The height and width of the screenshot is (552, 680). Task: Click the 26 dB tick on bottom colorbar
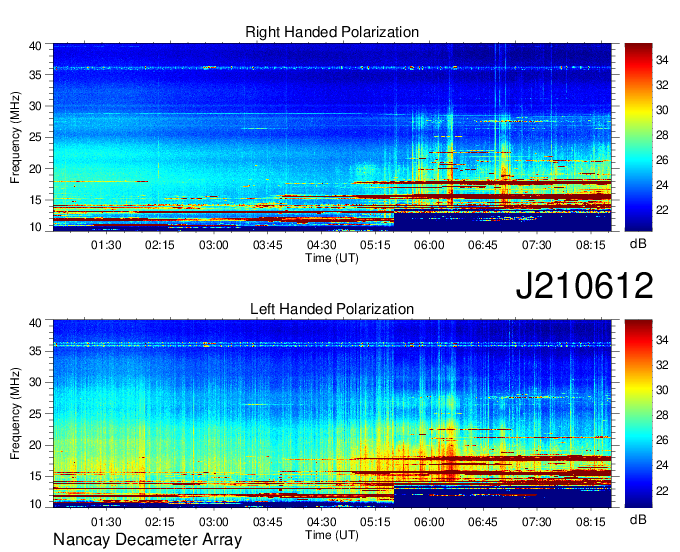pos(662,440)
